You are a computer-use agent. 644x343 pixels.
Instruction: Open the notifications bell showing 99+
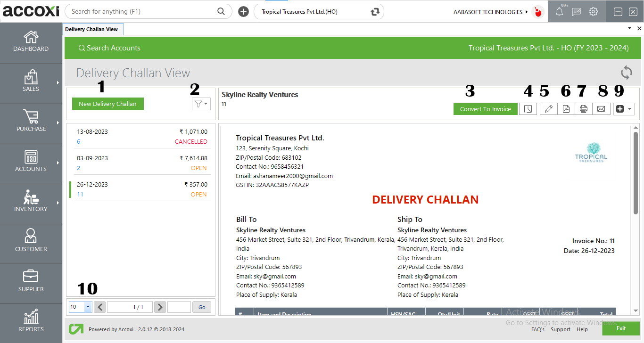559,11
